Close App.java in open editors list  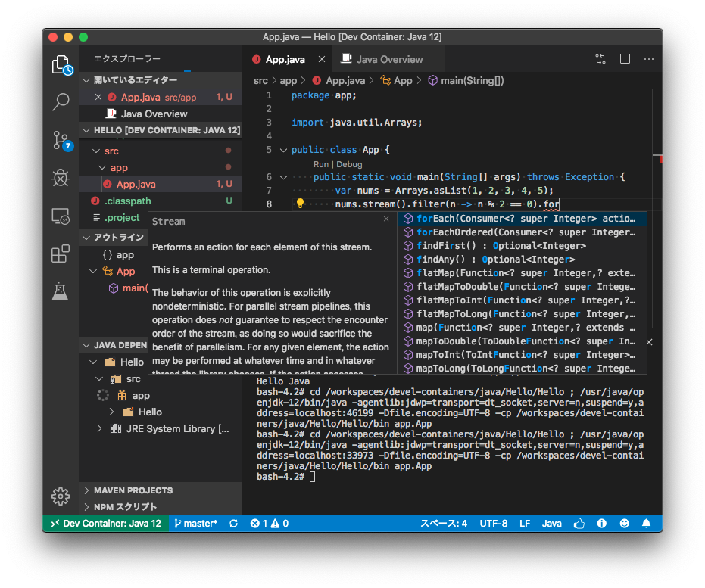pos(98,97)
